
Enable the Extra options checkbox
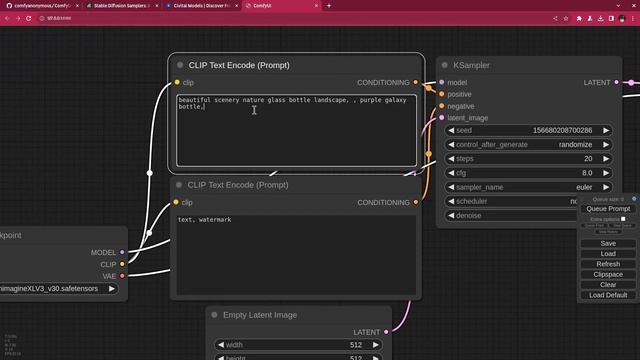coord(623,219)
